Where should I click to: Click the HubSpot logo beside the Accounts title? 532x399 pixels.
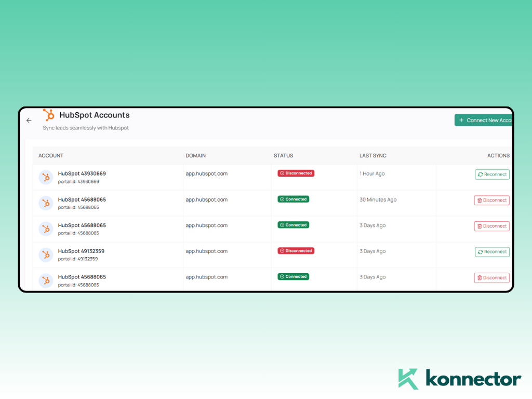pyautogui.click(x=49, y=115)
